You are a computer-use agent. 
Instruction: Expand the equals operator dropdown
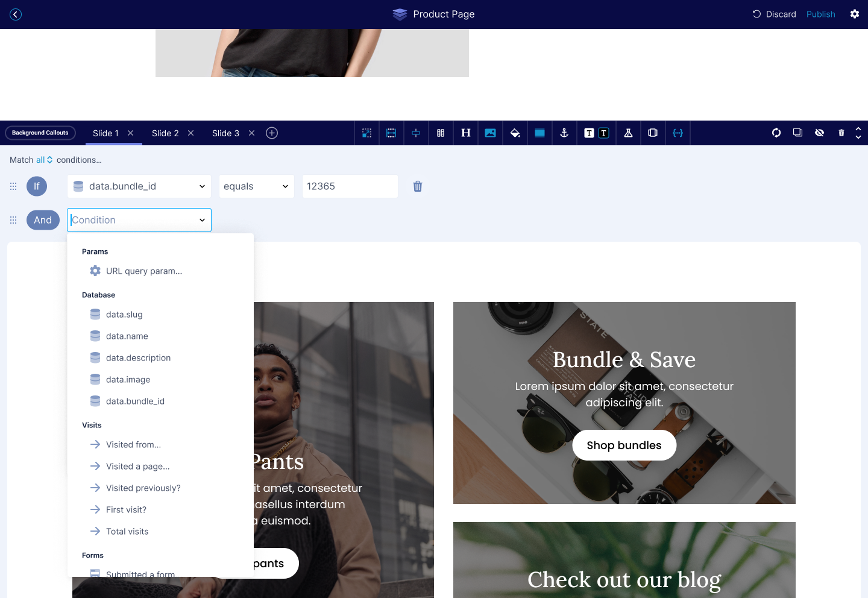coord(256,186)
